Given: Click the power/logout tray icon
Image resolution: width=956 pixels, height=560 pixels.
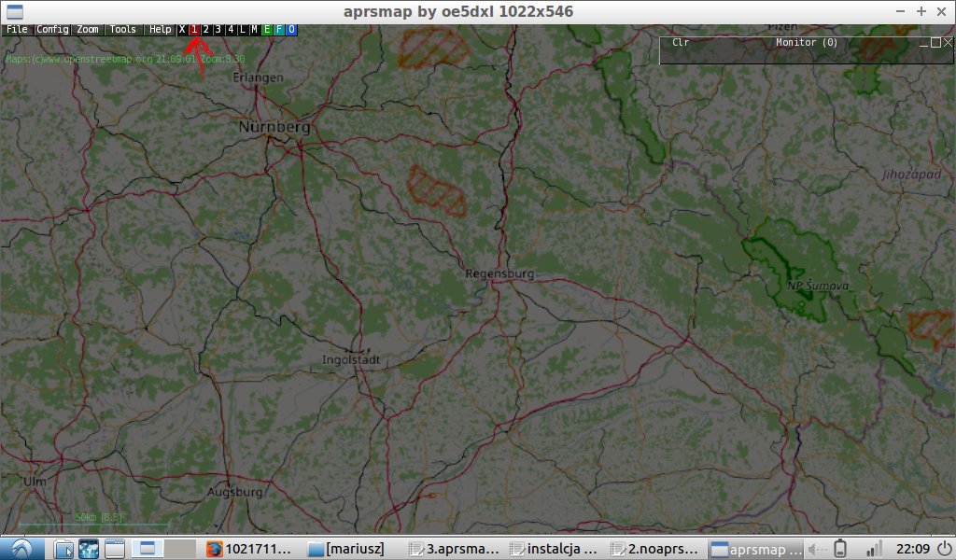Looking at the screenshot, I should pos(945,549).
